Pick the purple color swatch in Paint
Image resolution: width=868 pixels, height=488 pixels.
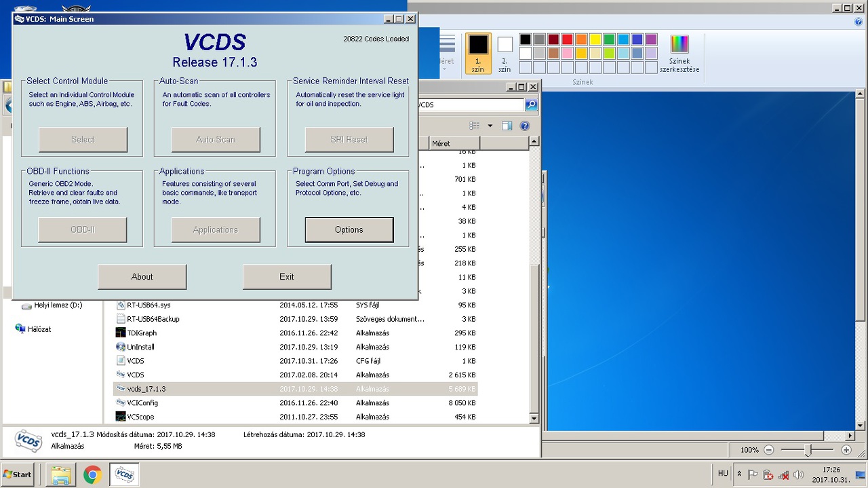coord(652,39)
